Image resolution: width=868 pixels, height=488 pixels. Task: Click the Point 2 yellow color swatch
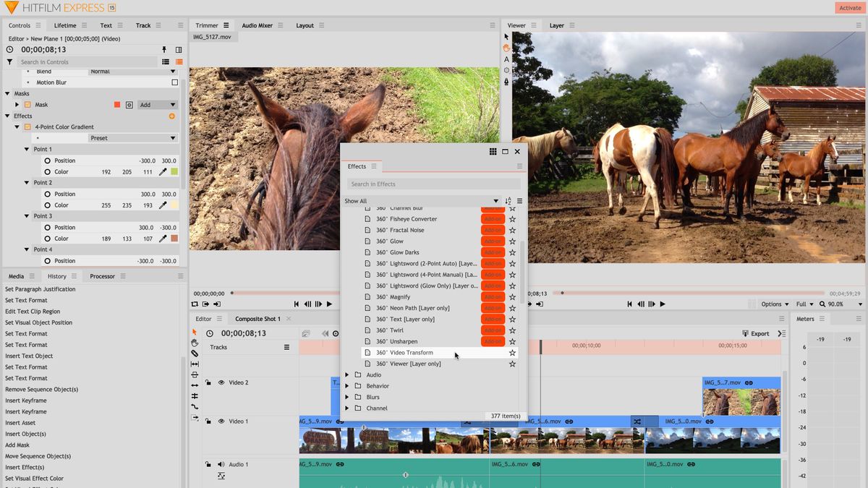point(173,205)
